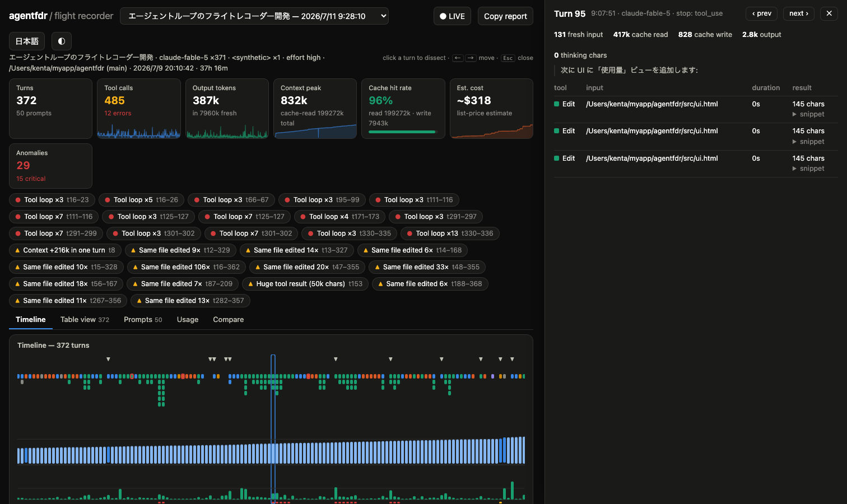Open Tool loop x7 t125–127 anomaly
The height and width of the screenshot is (504, 847).
[x=244, y=217]
